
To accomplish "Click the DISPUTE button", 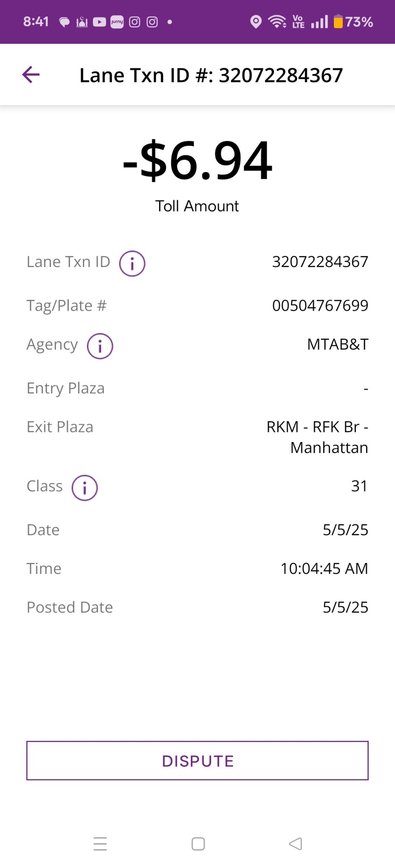I will (197, 760).
